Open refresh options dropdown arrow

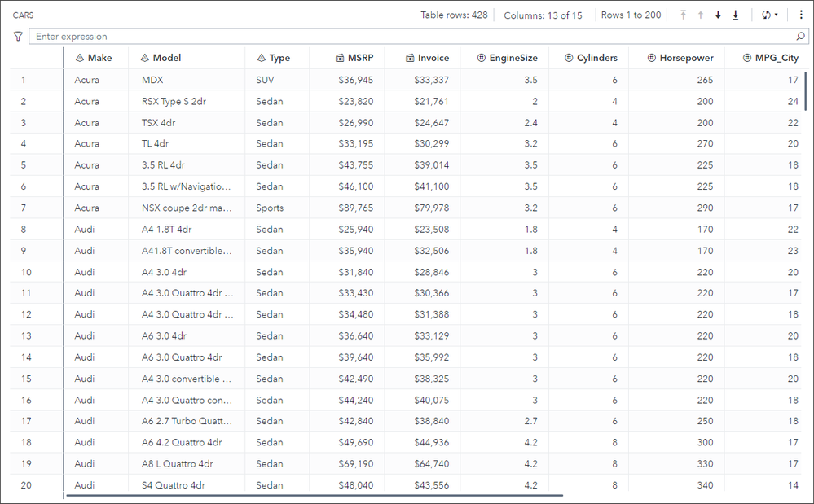tap(776, 15)
